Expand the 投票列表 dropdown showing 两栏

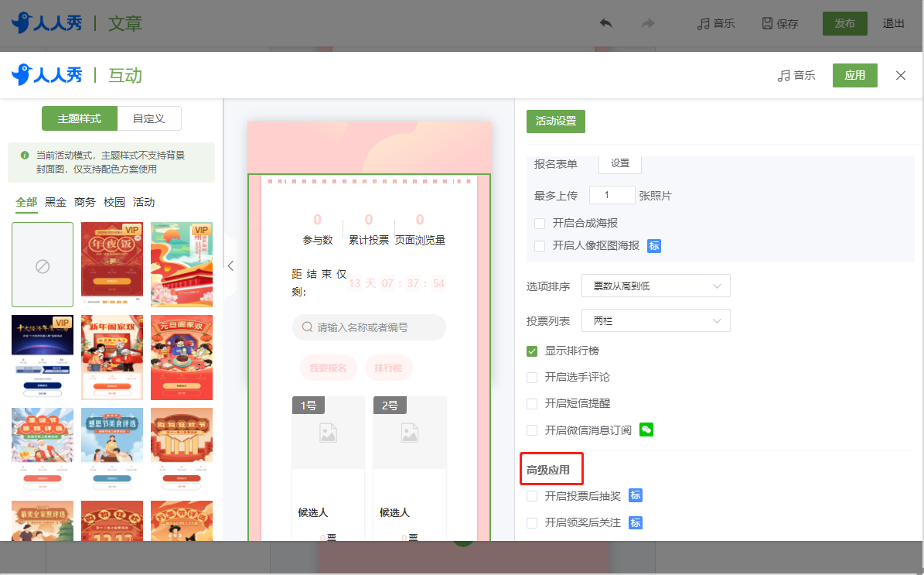(x=656, y=321)
